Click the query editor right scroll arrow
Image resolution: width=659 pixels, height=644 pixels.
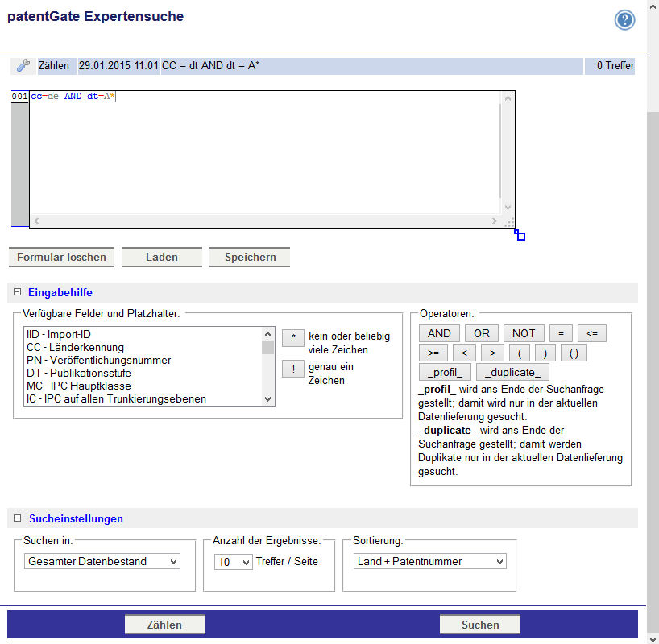(x=495, y=221)
